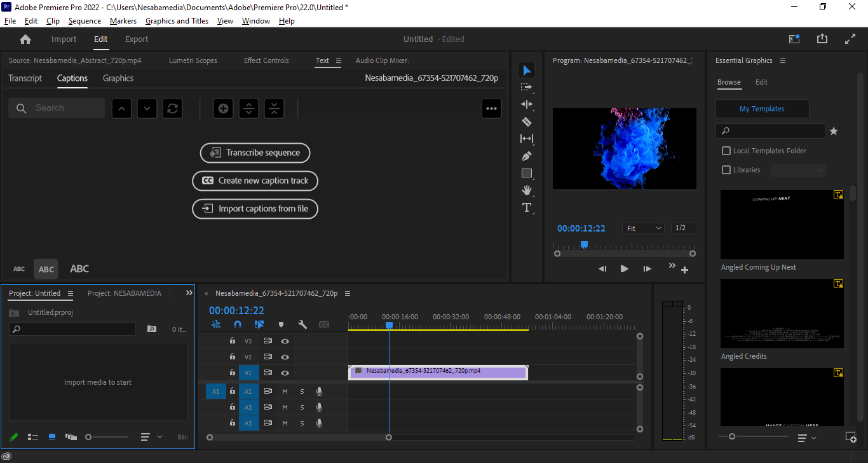Hide the V1 track output
The image size is (868, 463).
(285, 373)
